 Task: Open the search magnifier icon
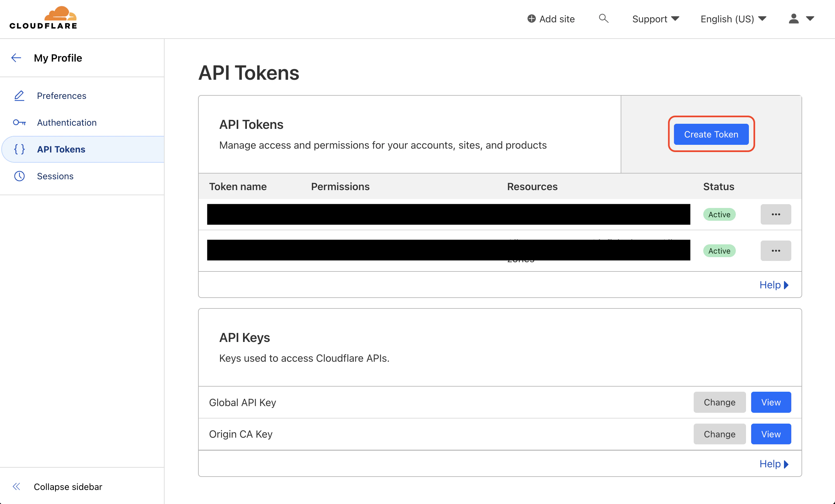(603, 18)
